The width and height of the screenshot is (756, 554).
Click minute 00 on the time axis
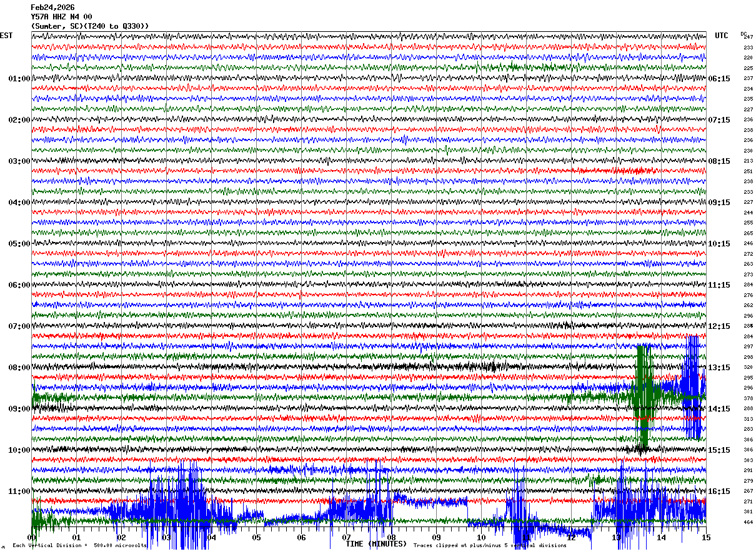tap(32, 538)
